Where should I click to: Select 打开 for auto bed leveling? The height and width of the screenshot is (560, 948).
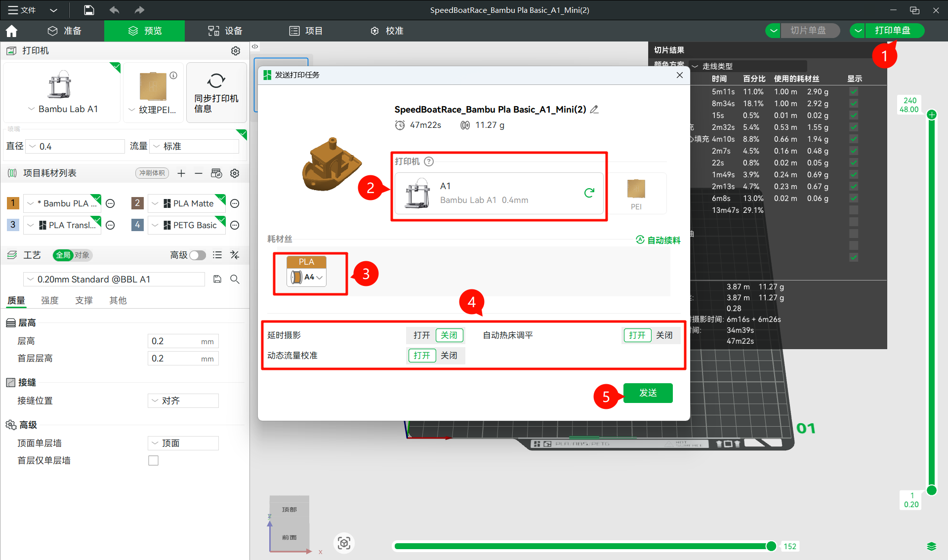pyautogui.click(x=637, y=335)
